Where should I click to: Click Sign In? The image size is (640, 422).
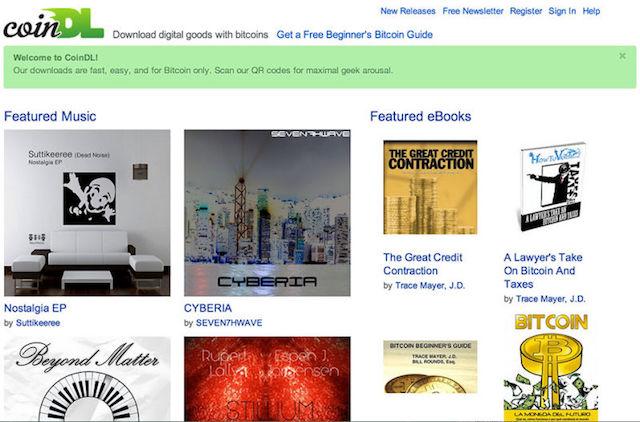[x=562, y=11]
